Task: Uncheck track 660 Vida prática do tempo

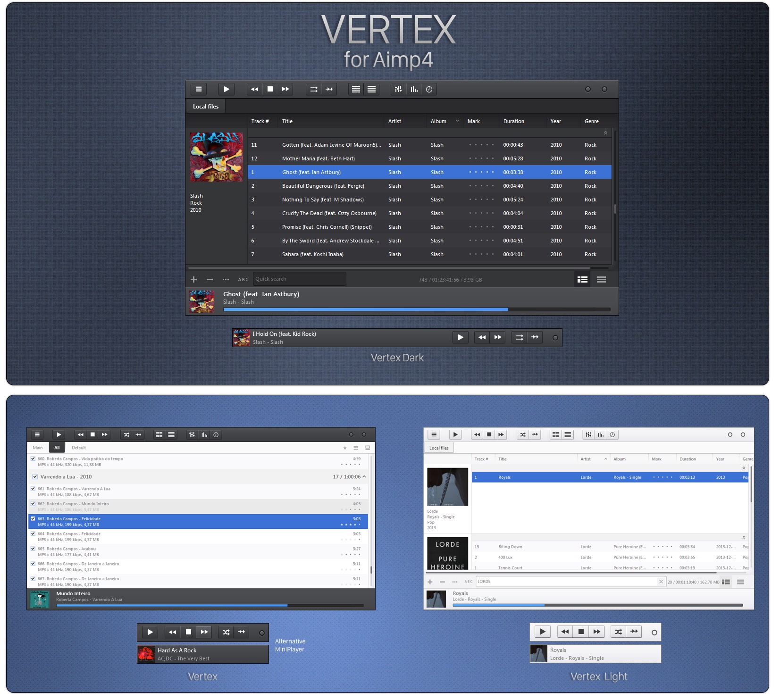Action: pyautogui.click(x=33, y=458)
